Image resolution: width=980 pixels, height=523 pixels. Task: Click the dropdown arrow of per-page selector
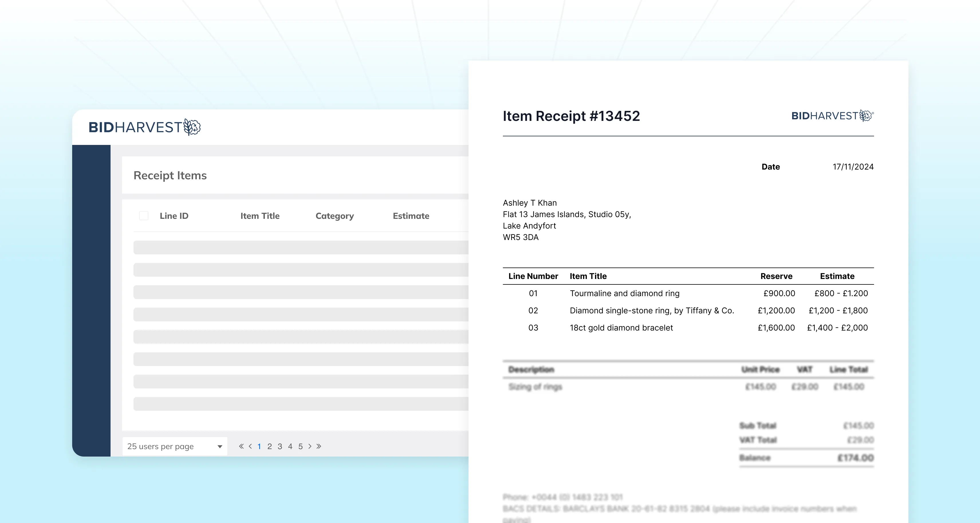pyautogui.click(x=219, y=447)
